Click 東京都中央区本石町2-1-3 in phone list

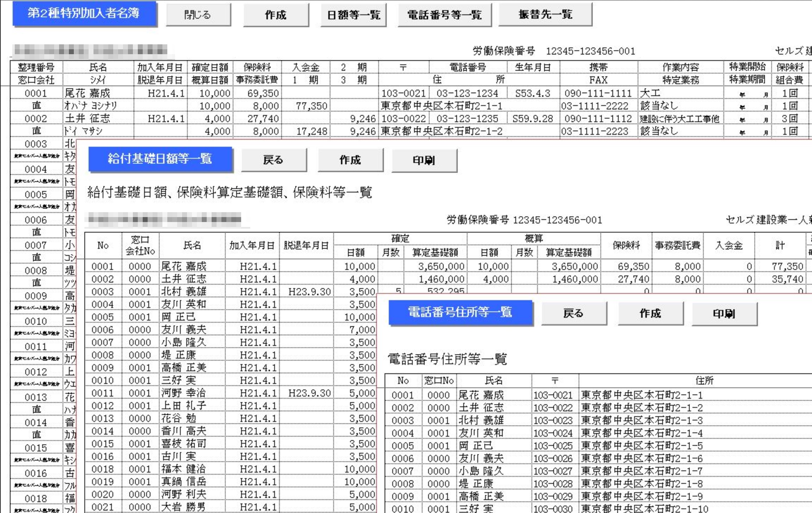(642, 420)
